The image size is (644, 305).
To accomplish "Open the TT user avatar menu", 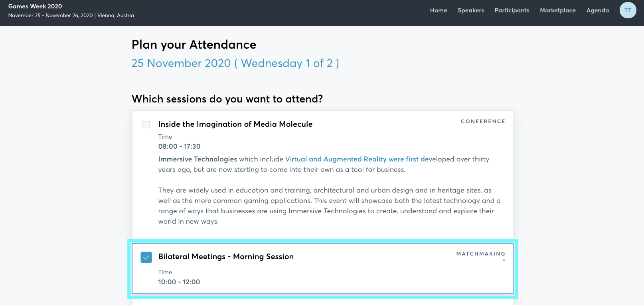I will [x=628, y=10].
